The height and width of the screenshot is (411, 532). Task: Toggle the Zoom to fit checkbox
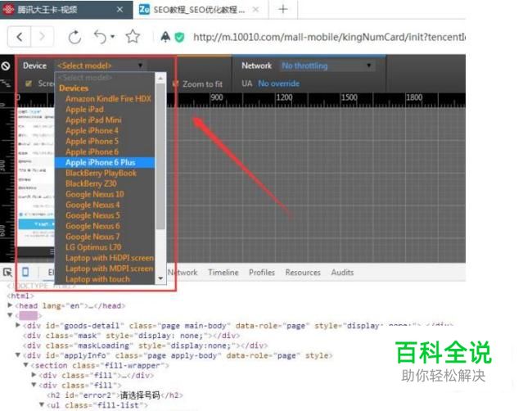[175, 84]
